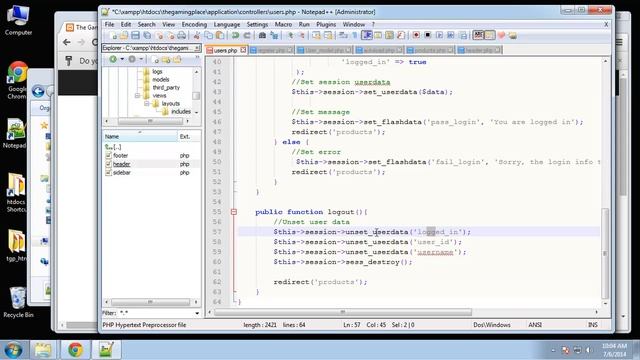Click the Playback macro icon
640x360 pixels.
pyautogui.click(x=439, y=36)
